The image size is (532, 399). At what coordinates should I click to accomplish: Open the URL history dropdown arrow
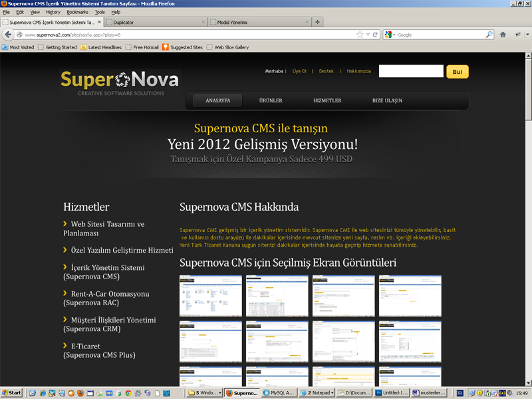pos(368,35)
